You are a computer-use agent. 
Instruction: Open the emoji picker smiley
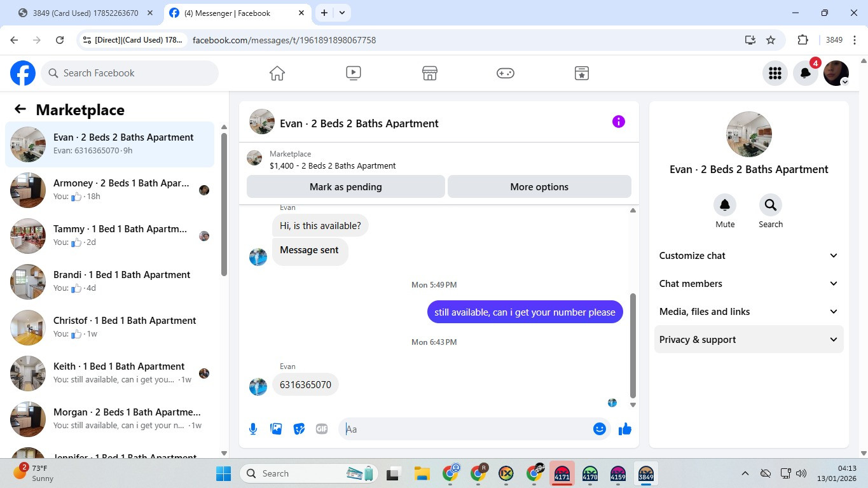click(599, 429)
